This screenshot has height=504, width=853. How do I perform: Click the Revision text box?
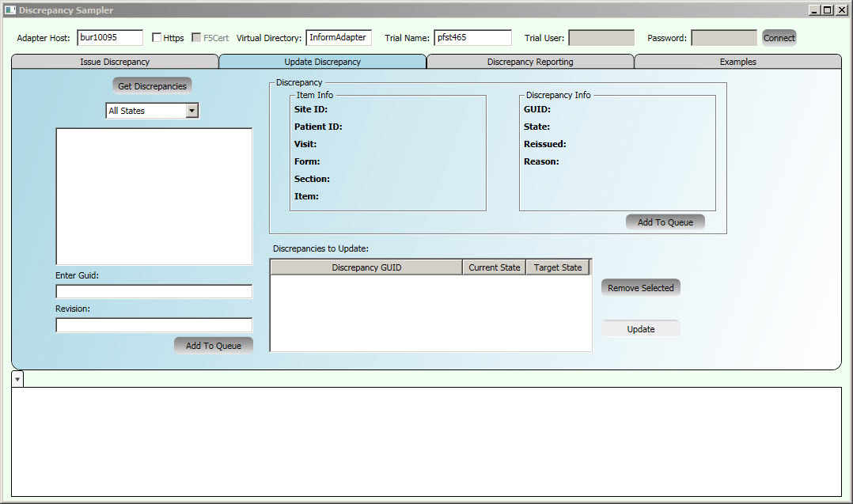(154, 324)
